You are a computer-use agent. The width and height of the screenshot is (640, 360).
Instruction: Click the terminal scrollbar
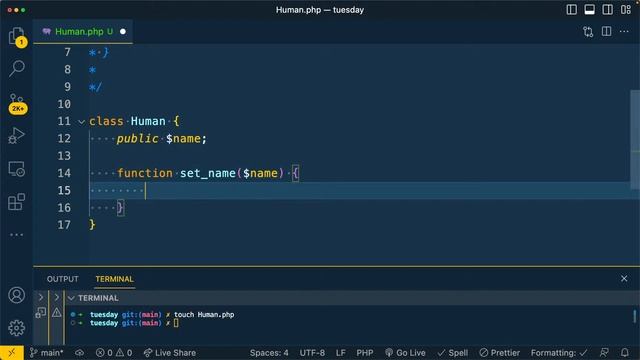(x=635, y=316)
